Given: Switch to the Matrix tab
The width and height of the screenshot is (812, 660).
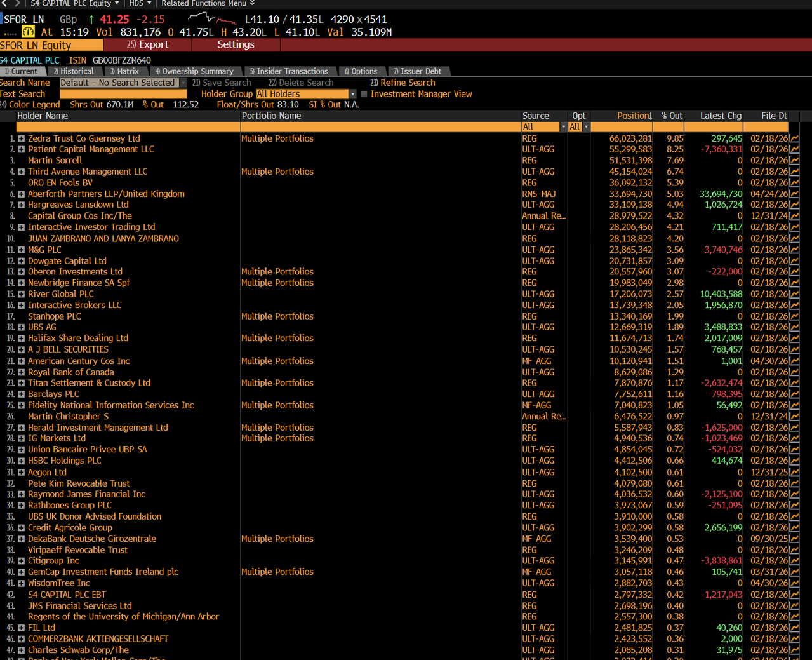Looking at the screenshot, I should (x=125, y=71).
